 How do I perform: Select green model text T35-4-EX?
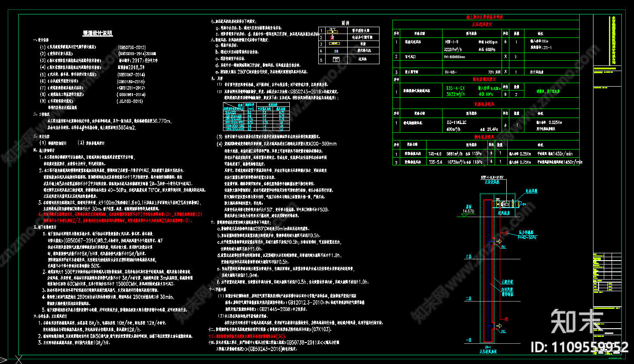point(455,88)
